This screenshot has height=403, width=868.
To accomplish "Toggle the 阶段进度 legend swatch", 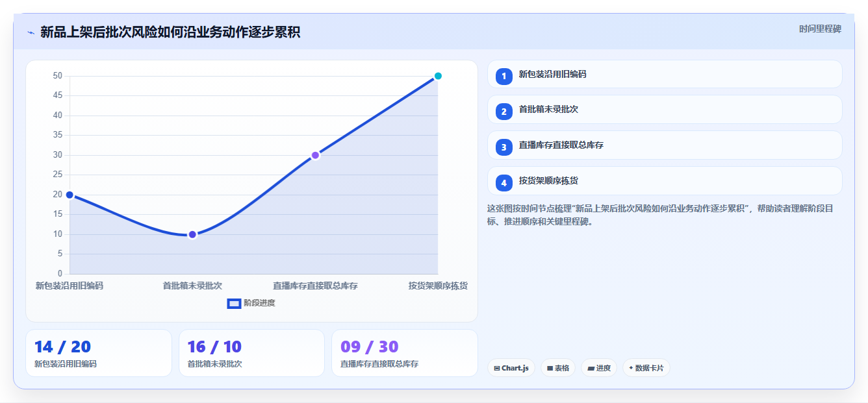I will [234, 303].
